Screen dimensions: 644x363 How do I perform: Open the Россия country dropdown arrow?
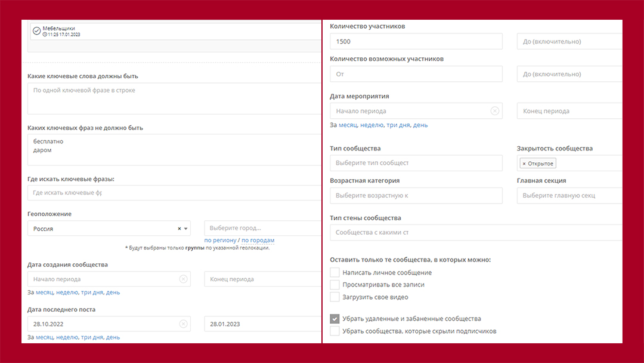[x=185, y=229]
